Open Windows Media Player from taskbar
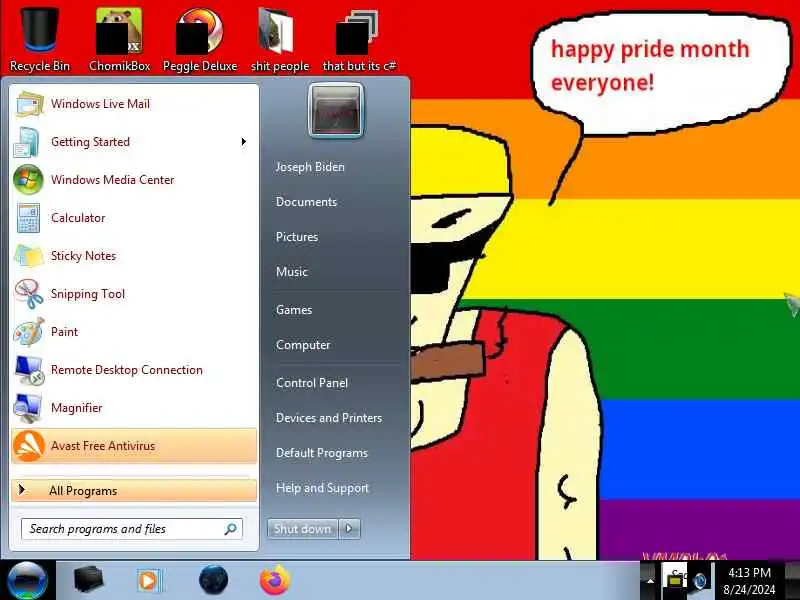Image resolution: width=800 pixels, height=600 pixels. 149,581
